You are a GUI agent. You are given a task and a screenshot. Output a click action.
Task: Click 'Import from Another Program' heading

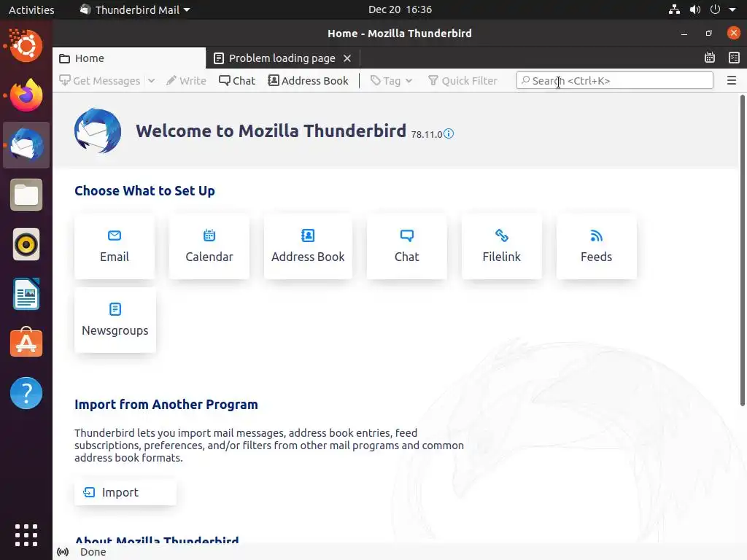[166, 404]
